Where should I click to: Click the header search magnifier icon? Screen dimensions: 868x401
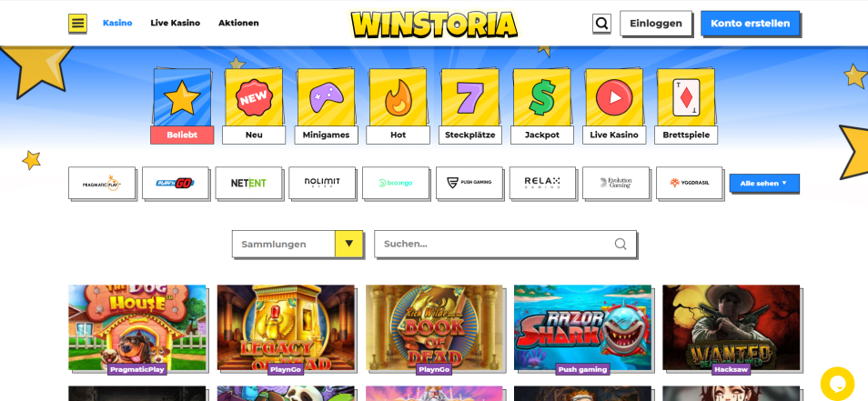(x=601, y=24)
